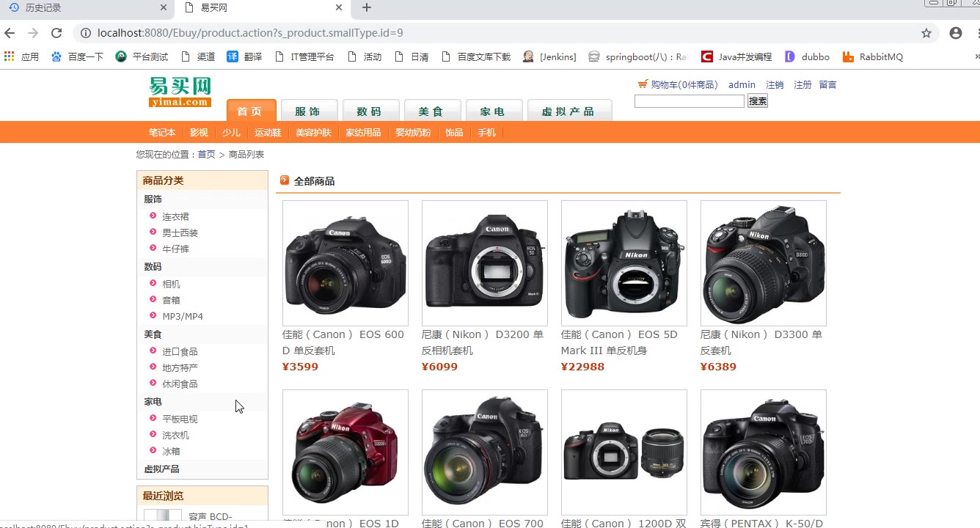The width and height of the screenshot is (980, 528).
Task: Click the 留言 message link
Action: (x=828, y=85)
